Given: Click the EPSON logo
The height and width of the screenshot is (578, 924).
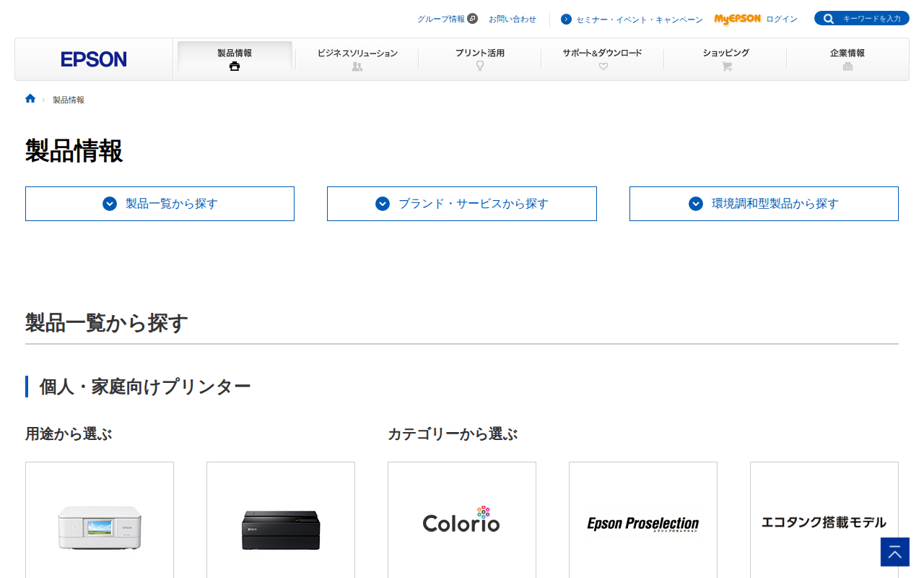Looking at the screenshot, I should coord(94,59).
